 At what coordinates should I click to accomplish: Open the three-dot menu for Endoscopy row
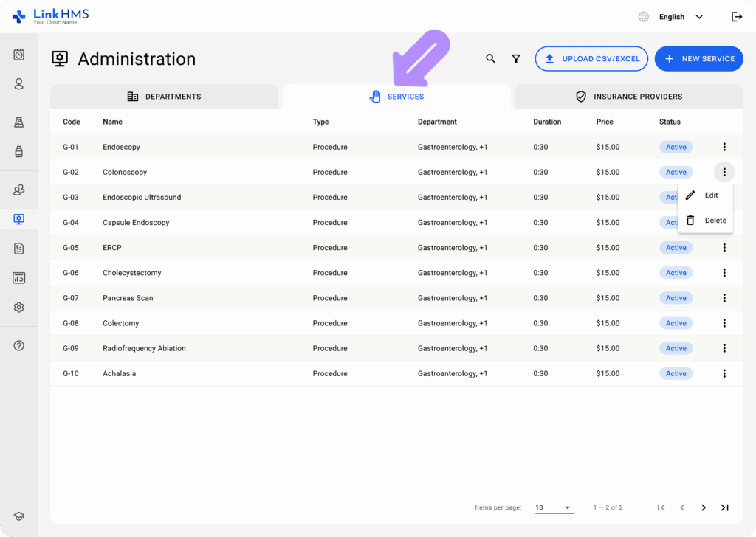tap(724, 147)
